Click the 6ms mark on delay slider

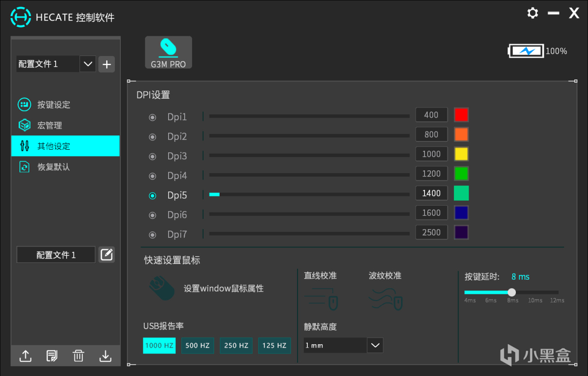click(491, 300)
